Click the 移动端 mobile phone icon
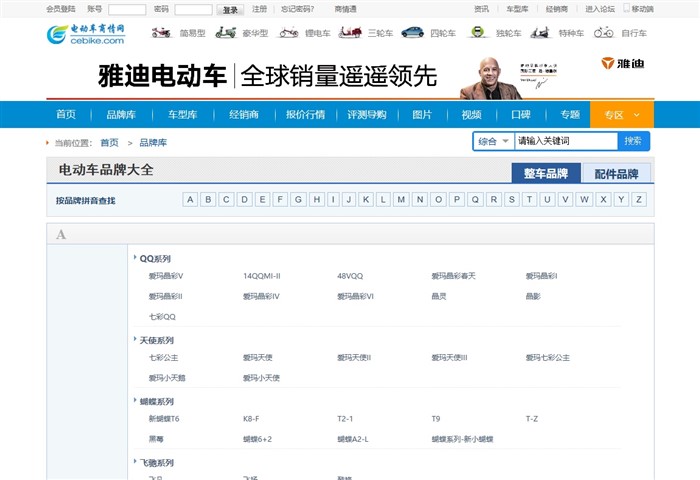The height and width of the screenshot is (480, 700). pos(626,8)
